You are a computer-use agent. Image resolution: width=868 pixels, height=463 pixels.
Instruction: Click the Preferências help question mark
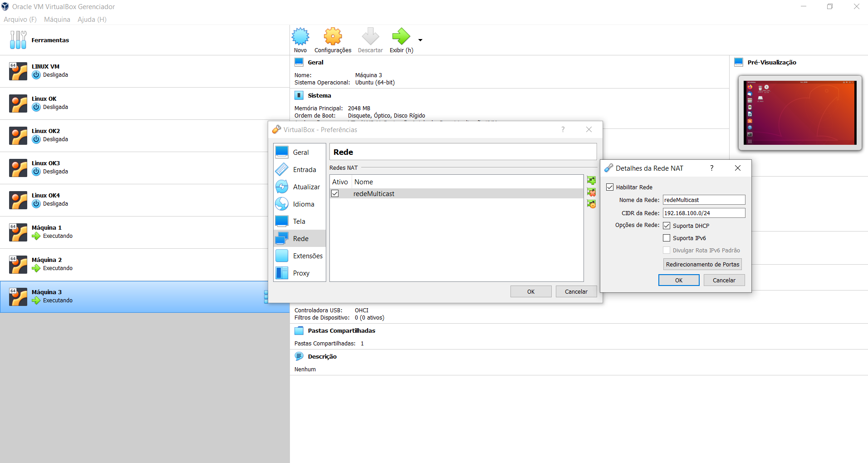coord(563,129)
